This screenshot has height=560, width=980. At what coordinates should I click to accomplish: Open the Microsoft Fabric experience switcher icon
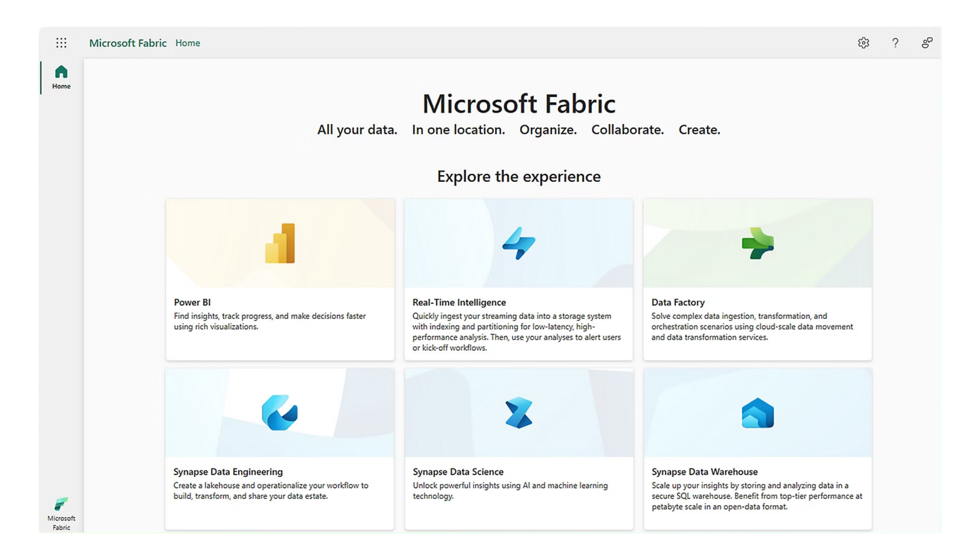click(61, 503)
